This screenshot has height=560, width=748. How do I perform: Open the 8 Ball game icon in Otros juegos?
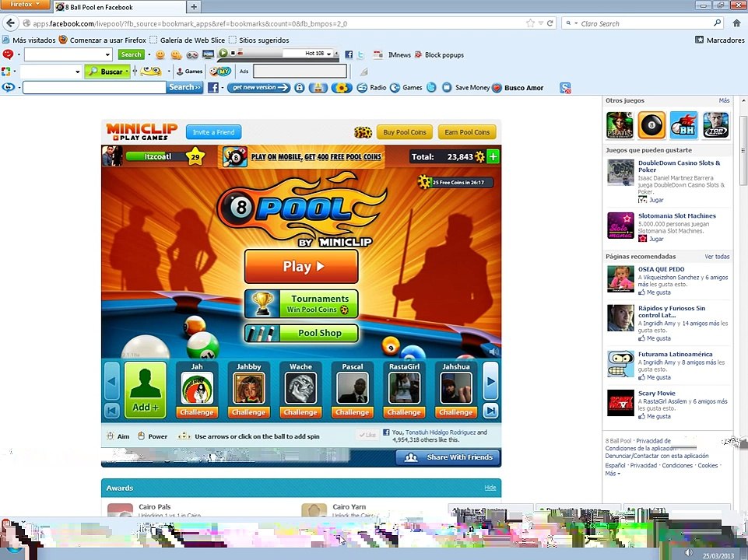click(x=651, y=125)
